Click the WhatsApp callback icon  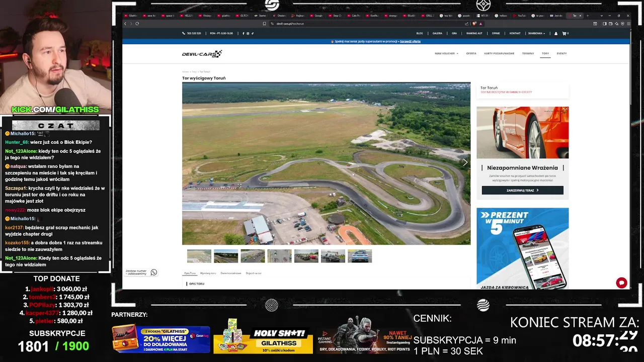coord(154,272)
